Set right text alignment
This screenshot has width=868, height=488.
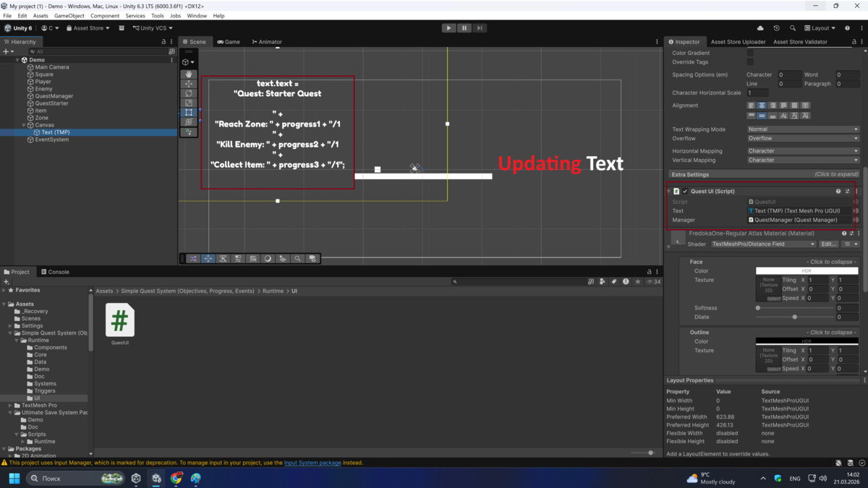pos(773,106)
